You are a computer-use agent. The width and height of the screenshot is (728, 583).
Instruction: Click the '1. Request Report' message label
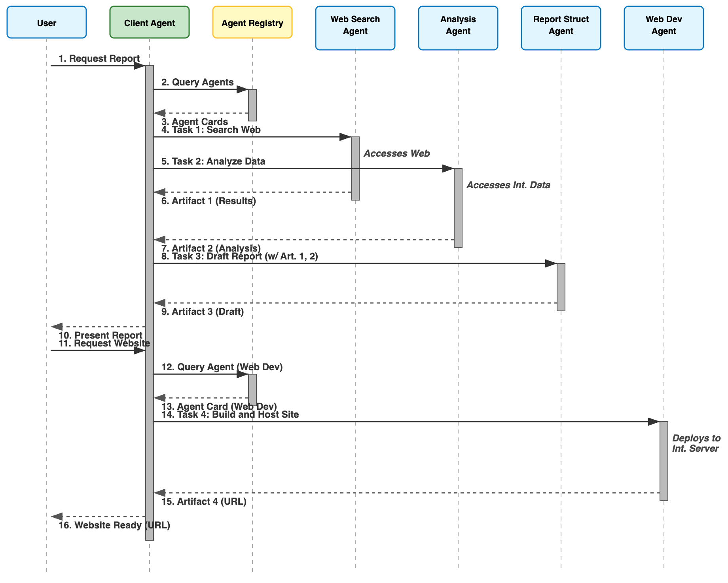pyautogui.click(x=99, y=59)
